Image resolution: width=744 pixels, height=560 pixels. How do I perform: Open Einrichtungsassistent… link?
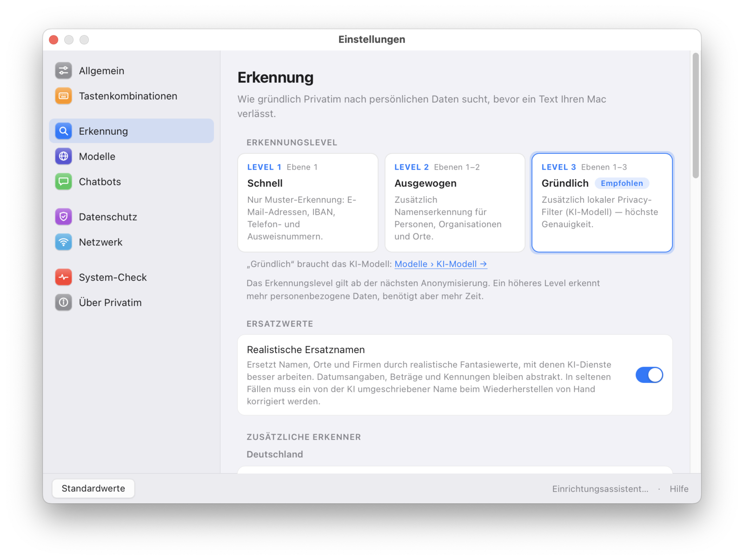[600, 489]
